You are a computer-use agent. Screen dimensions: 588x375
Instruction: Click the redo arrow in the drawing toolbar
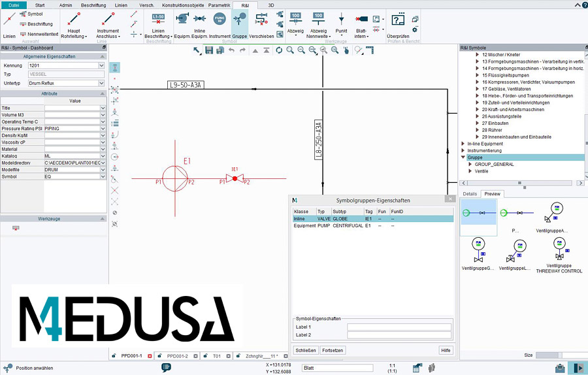pos(242,50)
